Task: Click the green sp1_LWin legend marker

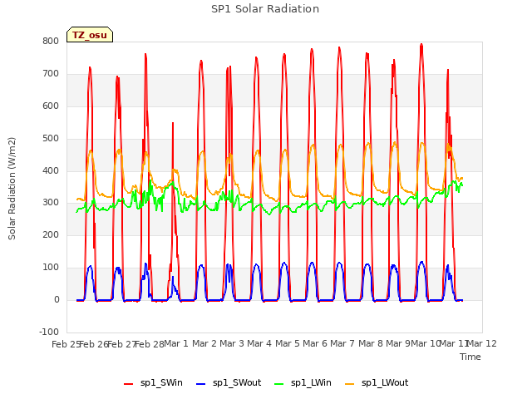Action: click(x=279, y=384)
